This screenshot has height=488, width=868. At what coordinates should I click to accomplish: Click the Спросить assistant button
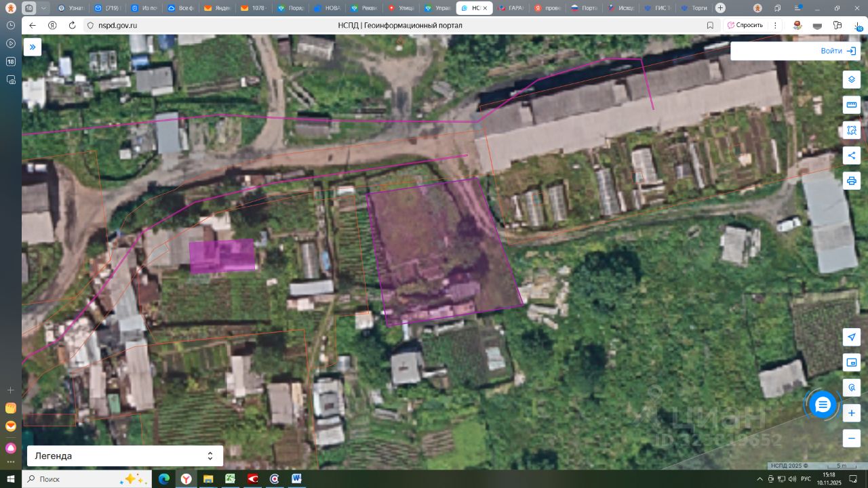(x=745, y=25)
